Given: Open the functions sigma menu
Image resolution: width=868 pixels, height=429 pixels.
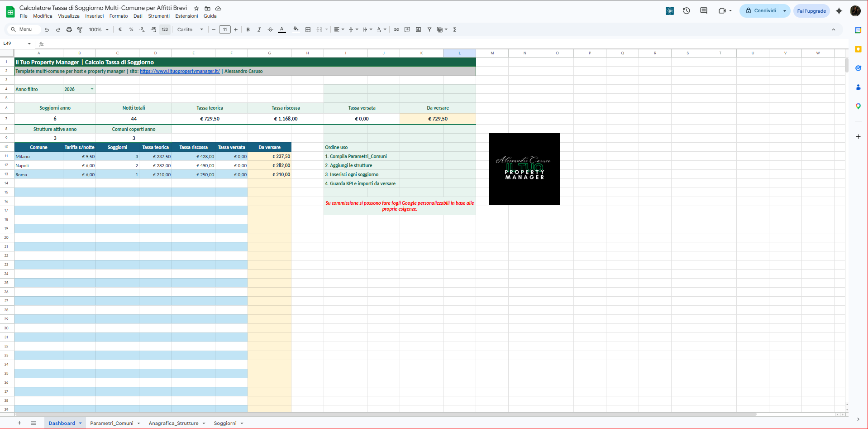Looking at the screenshot, I should [x=454, y=29].
